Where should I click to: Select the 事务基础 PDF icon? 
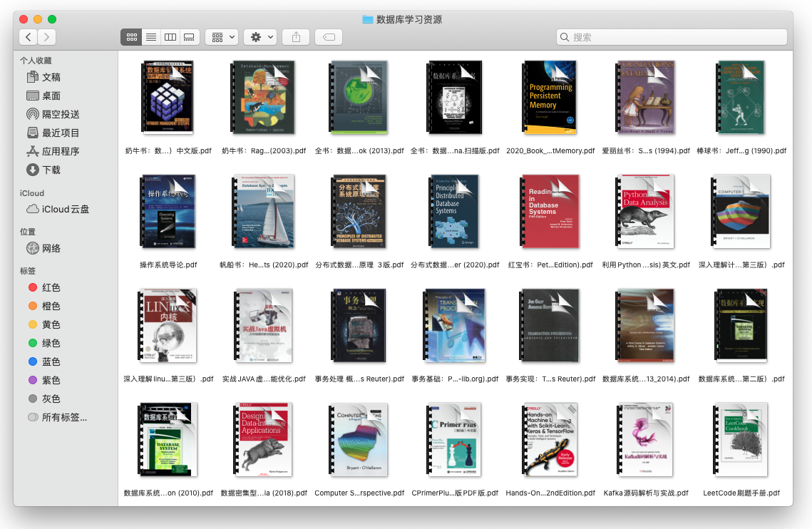click(455, 325)
